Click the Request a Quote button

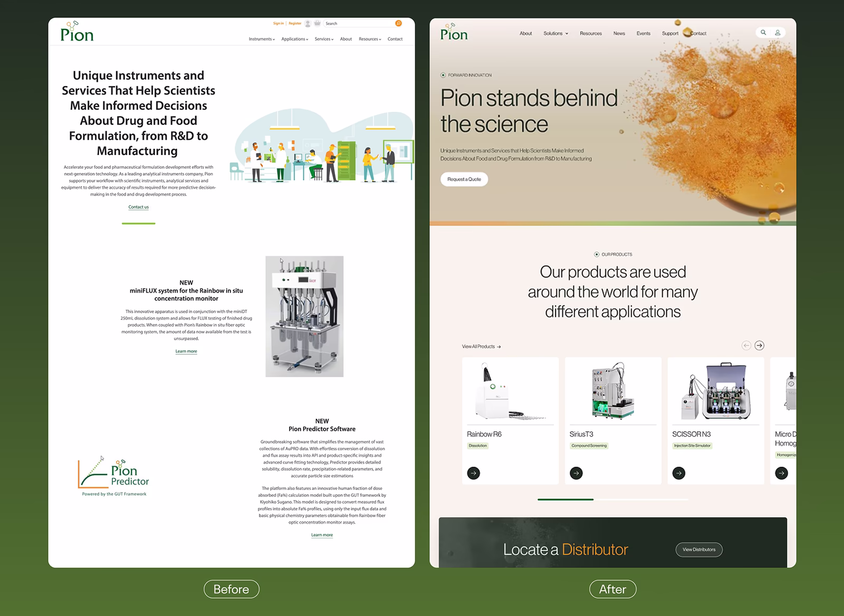pos(464,179)
